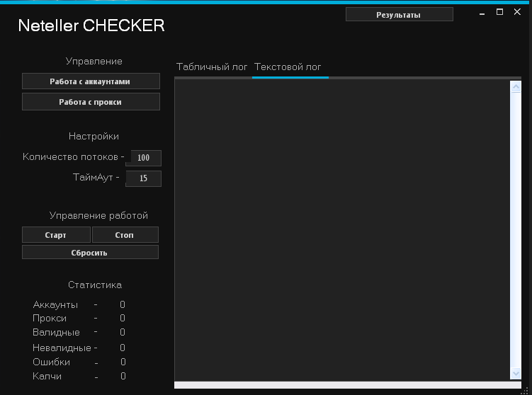Screen dimensions: 532x395
Task: Focus the ТаймАут value field
Action: pyautogui.click(x=144, y=178)
